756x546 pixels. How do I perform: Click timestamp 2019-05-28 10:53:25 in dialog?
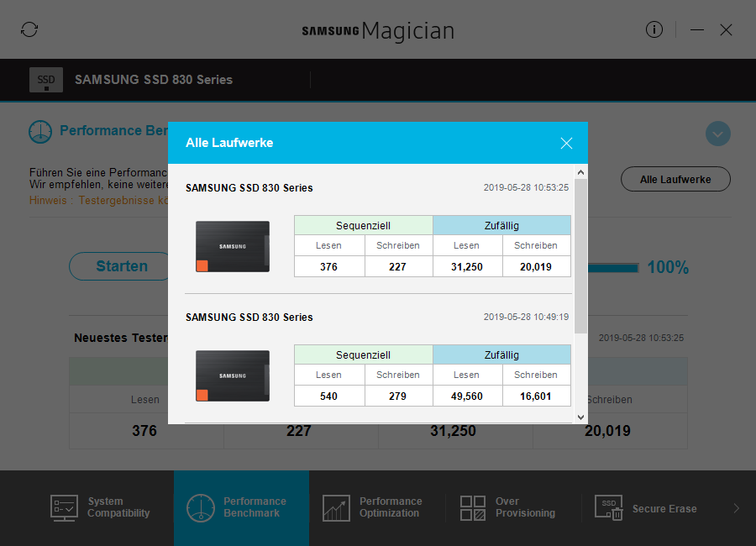tap(526, 187)
